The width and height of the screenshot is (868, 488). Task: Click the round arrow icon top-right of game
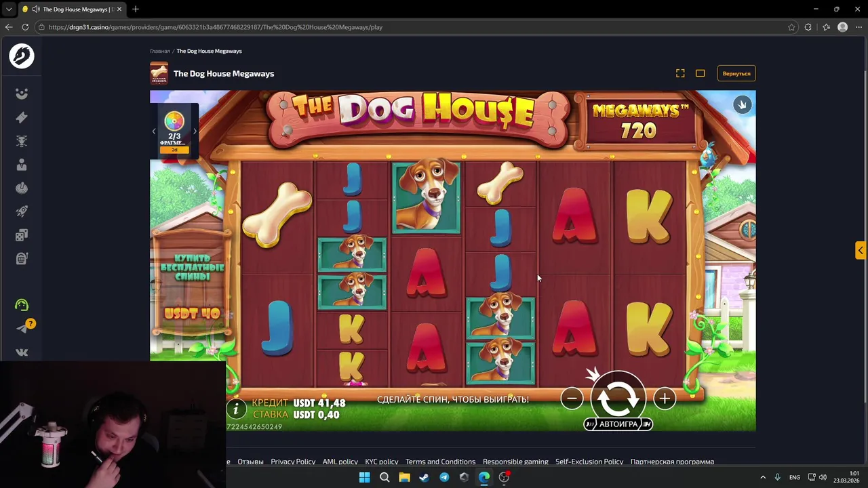point(742,104)
